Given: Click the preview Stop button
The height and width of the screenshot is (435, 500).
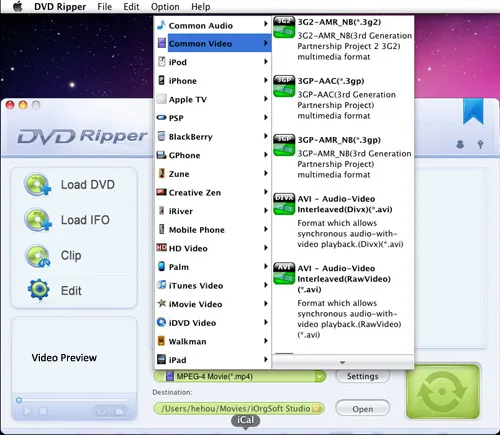Looking at the screenshot, I should (43, 411).
